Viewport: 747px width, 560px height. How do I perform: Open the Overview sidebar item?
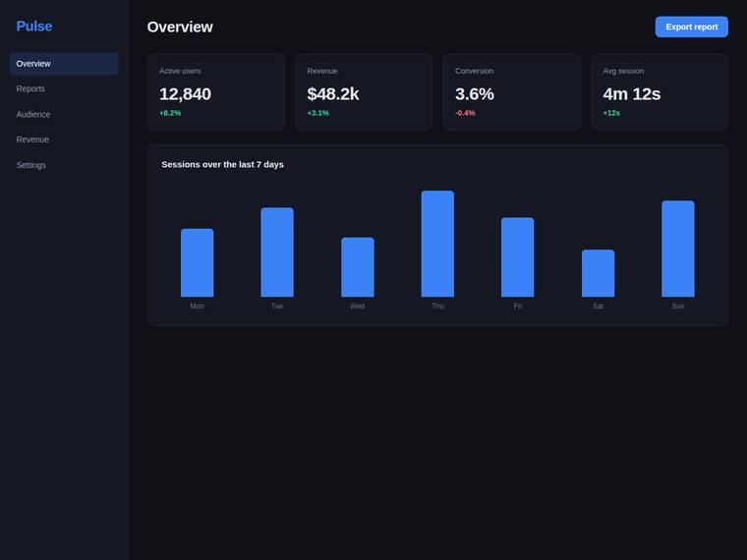coord(64,64)
